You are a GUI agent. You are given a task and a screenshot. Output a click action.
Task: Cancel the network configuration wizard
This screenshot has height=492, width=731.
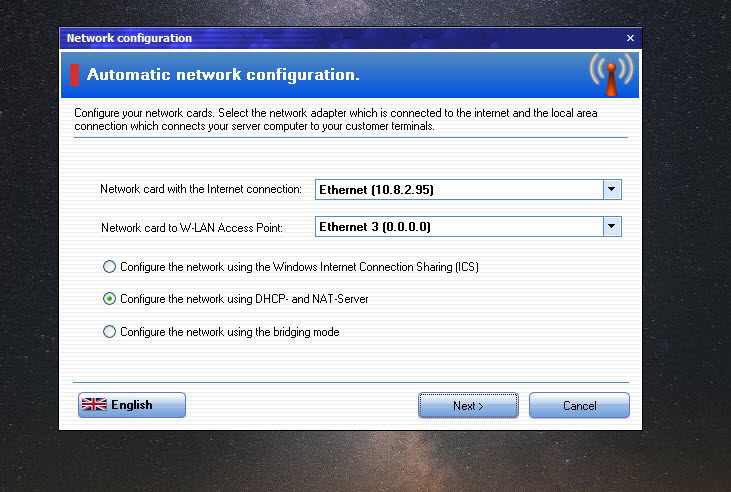(579, 405)
